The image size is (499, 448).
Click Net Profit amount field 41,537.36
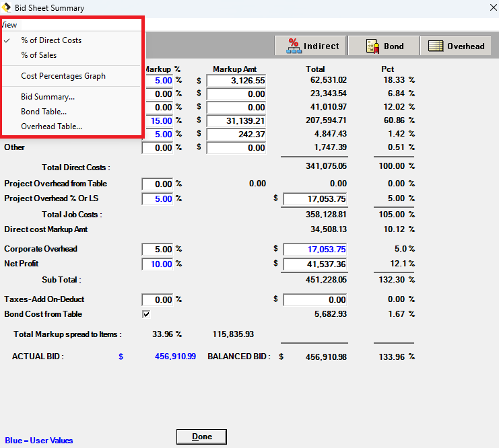pos(315,264)
